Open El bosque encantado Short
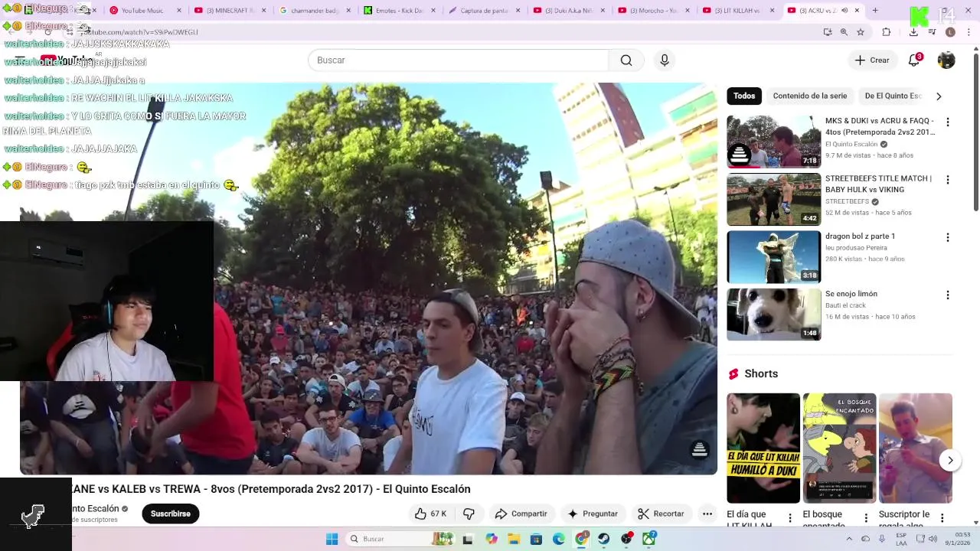Viewport: 980px width, 551px height. 839,448
